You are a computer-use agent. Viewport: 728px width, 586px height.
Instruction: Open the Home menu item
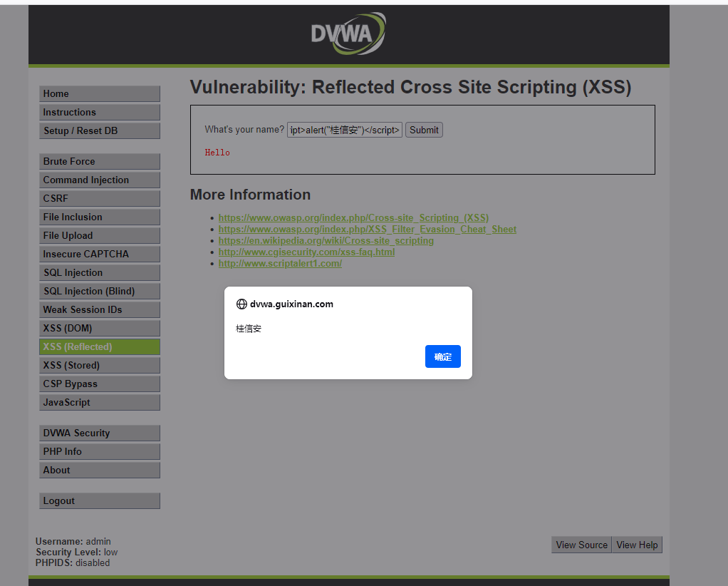click(x=99, y=94)
